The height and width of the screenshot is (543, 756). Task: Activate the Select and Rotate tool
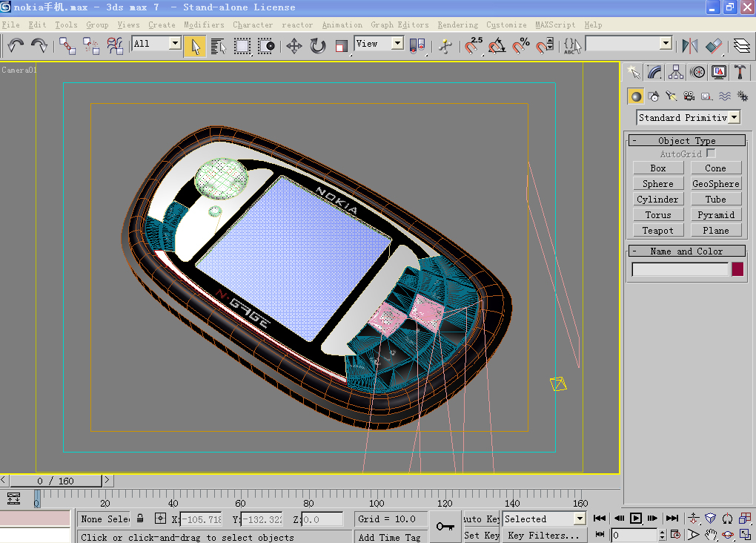pyautogui.click(x=318, y=46)
